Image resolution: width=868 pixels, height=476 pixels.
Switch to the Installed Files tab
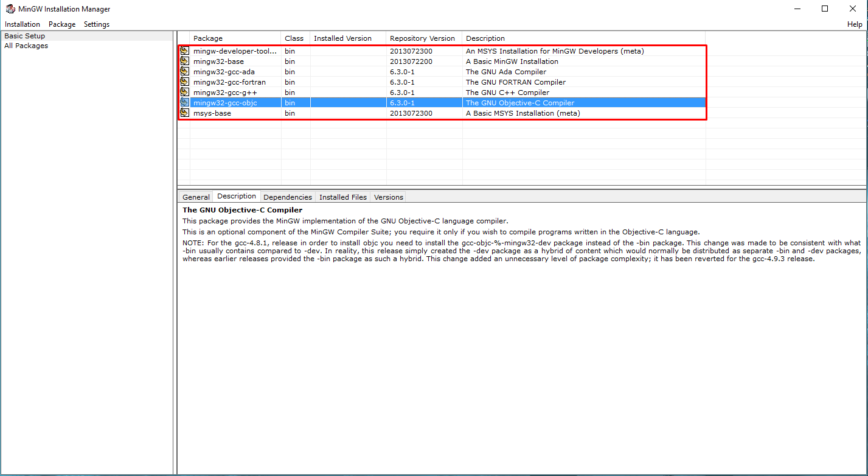pos(342,197)
